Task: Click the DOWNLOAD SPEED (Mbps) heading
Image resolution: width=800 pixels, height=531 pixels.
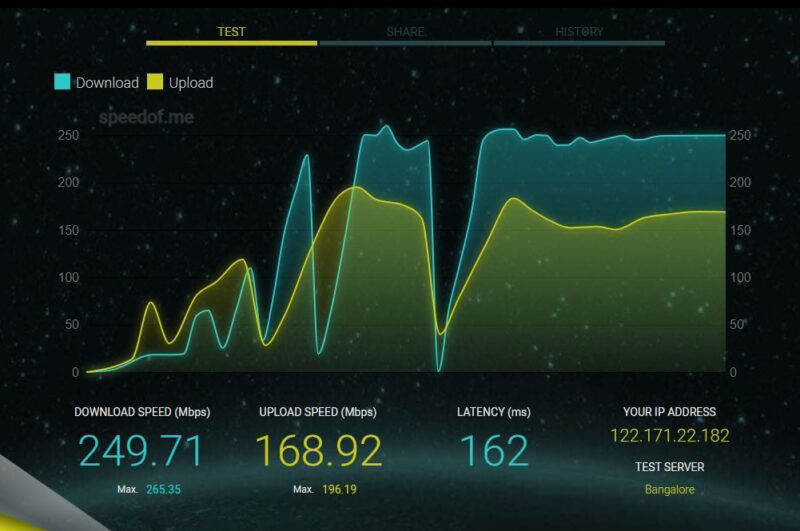Action: tap(141, 412)
